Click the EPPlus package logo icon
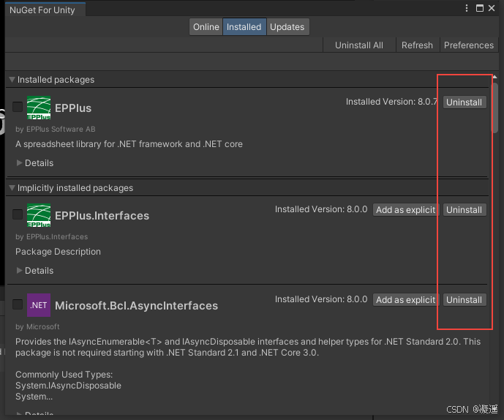 click(39, 108)
